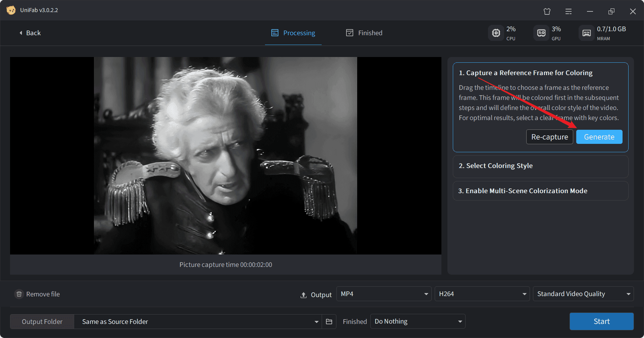Open the hamburger main menu
This screenshot has width=644, height=338.
(569, 11)
